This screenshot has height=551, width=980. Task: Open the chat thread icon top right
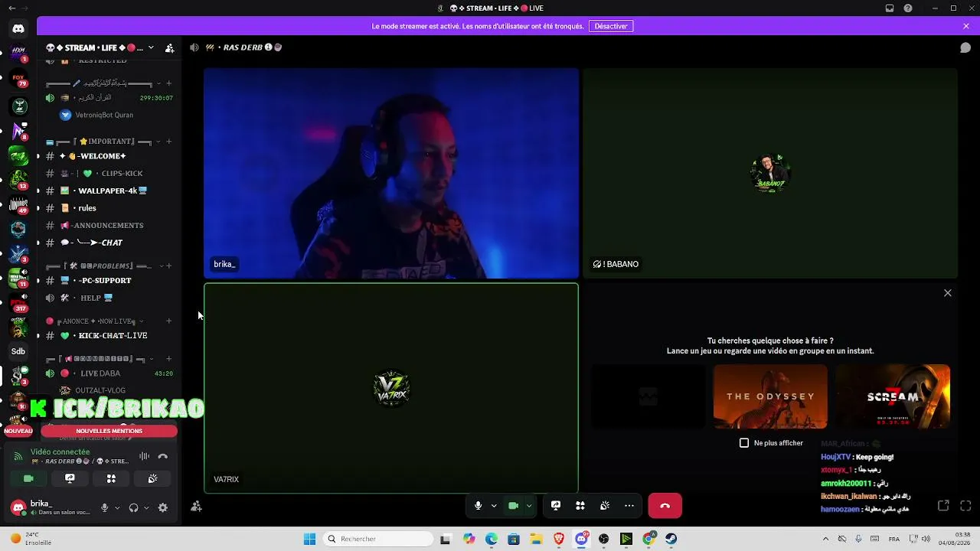click(965, 47)
